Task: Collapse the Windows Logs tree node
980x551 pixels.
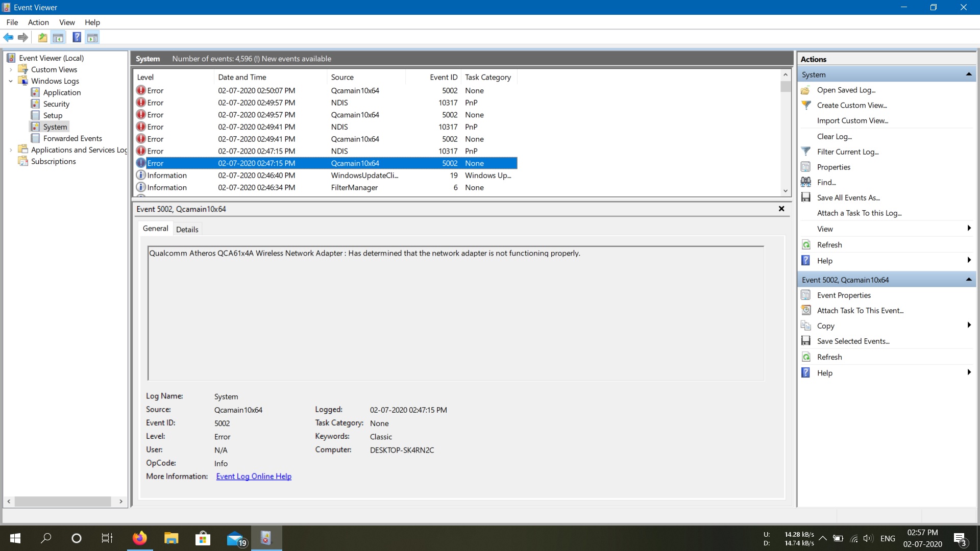Action: pos(11,81)
